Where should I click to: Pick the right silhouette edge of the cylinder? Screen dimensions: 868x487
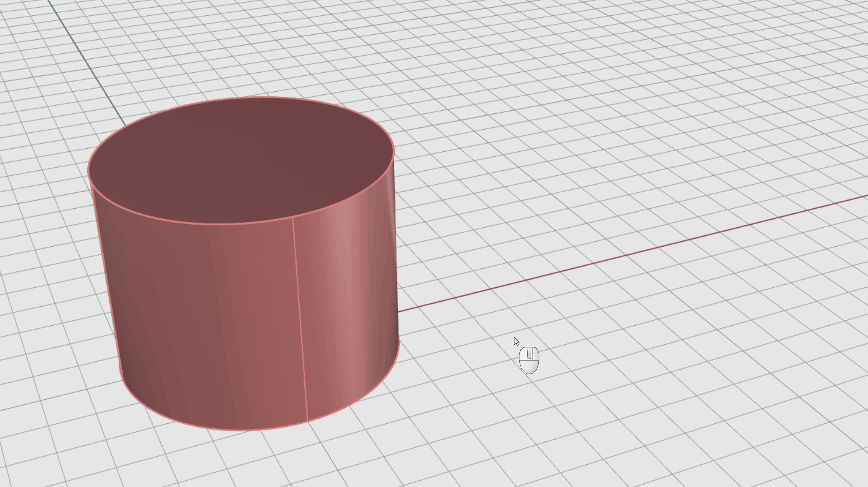pos(396,248)
